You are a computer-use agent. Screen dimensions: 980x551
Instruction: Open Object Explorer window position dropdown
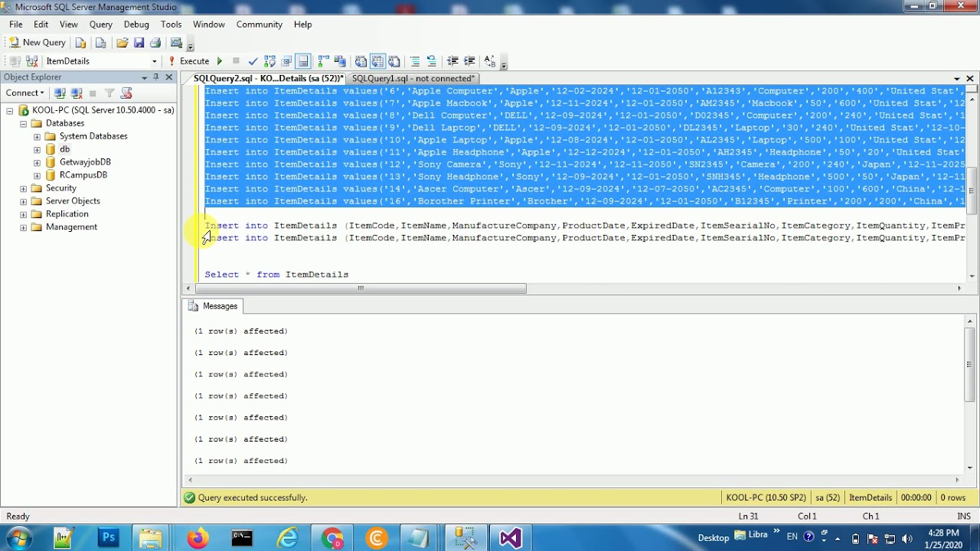(144, 77)
